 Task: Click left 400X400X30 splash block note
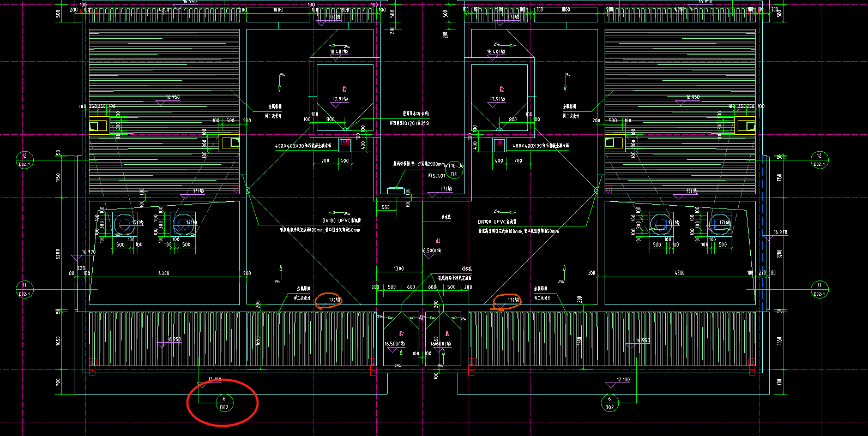[x=303, y=146]
